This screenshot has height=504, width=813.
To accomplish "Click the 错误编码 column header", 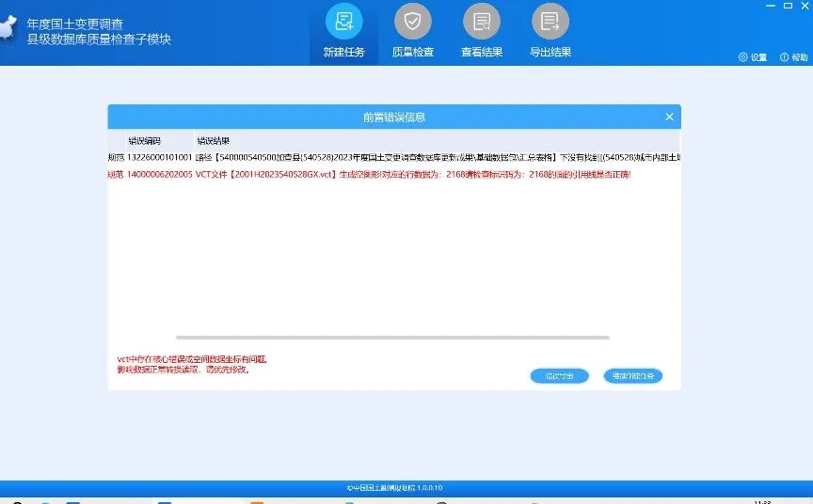I will coord(145,141).
